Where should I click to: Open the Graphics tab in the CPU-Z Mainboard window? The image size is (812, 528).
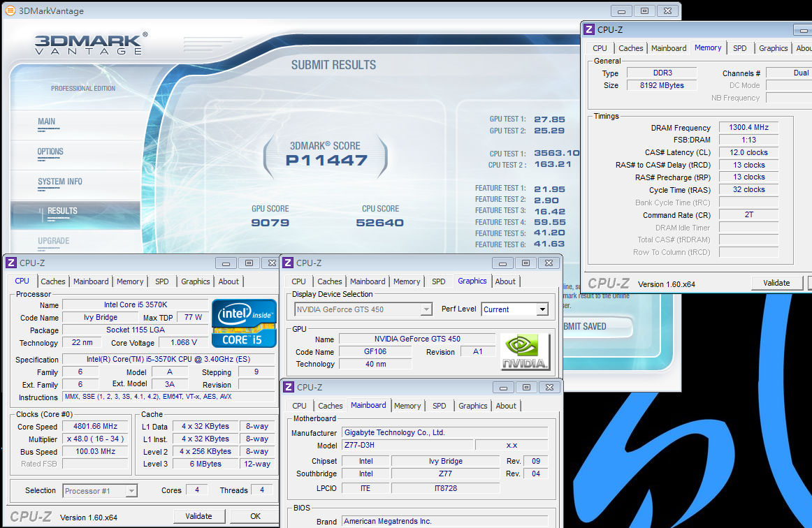[x=473, y=406]
